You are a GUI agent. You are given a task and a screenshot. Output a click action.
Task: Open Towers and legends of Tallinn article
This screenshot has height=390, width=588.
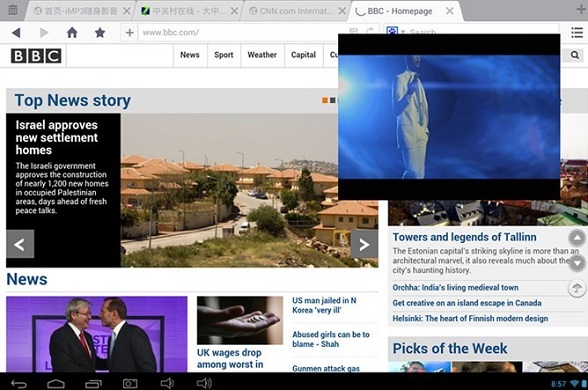click(x=464, y=237)
